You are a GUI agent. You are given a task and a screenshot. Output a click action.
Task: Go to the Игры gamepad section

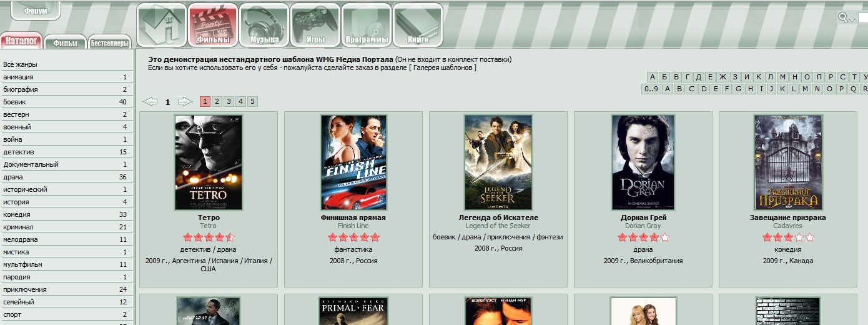coord(315,25)
